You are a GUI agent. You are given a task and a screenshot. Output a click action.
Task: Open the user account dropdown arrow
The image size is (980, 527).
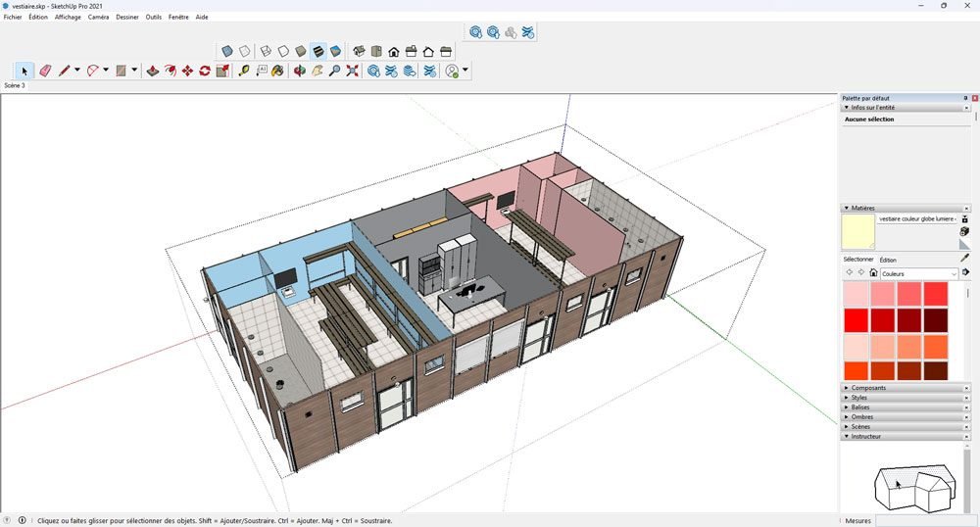coord(465,70)
